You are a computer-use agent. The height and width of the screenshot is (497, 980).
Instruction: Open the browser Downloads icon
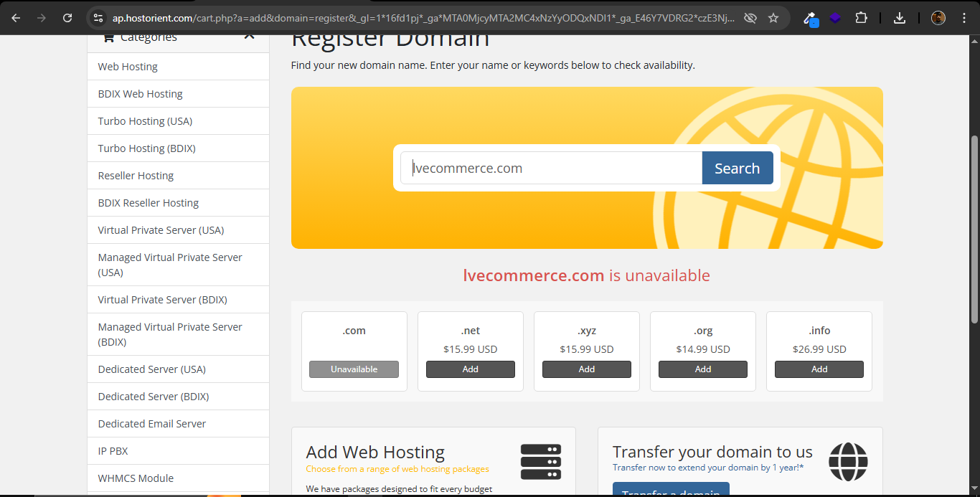(900, 18)
